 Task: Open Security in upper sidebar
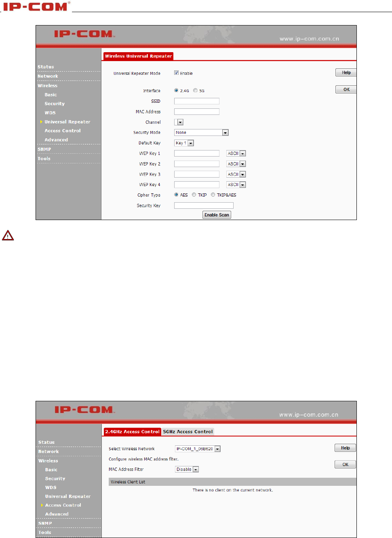click(x=55, y=104)
